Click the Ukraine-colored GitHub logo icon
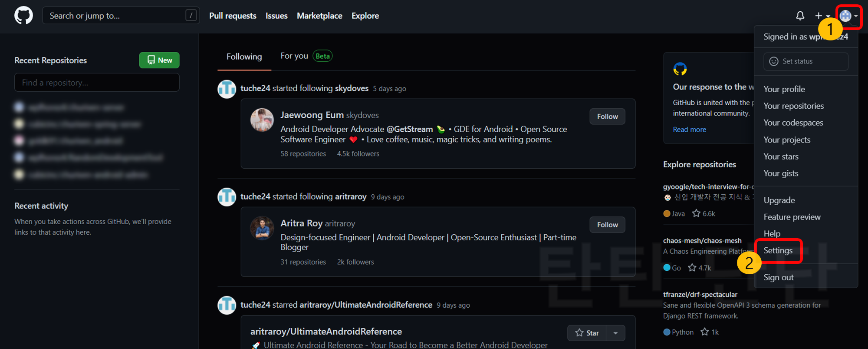 click(x=680, y=69)
